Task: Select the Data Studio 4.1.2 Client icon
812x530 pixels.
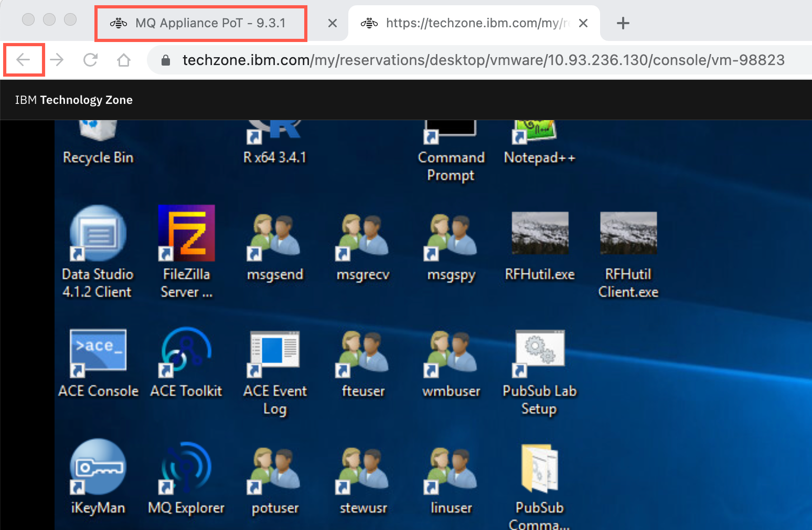Action: pos(98,252)
